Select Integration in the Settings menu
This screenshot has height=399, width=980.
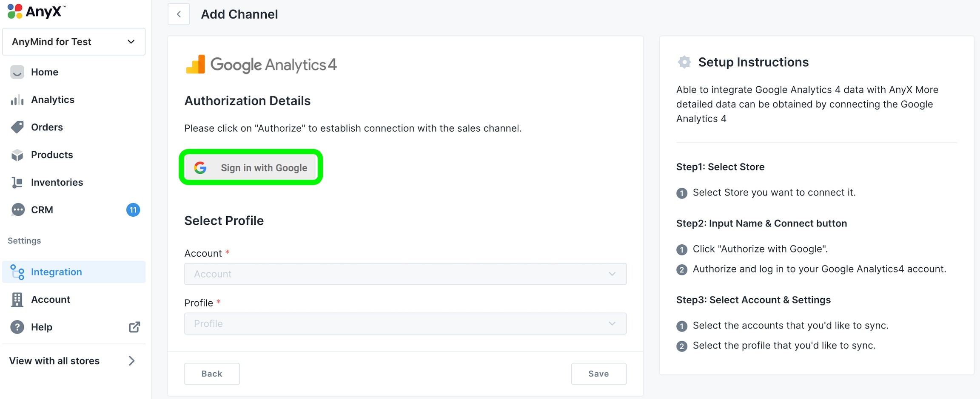(57, 272)
